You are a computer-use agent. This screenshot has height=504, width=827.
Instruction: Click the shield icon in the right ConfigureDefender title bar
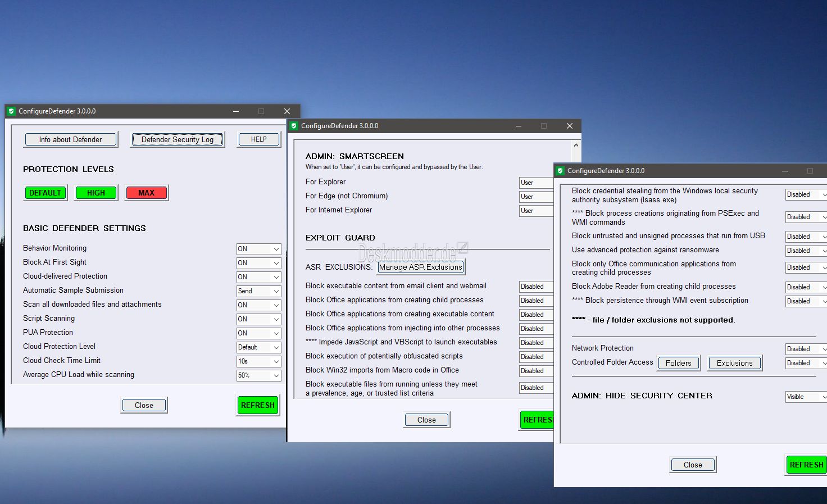[560, 171]
